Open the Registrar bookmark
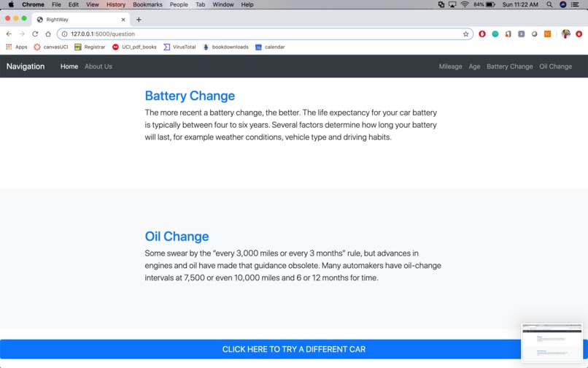 [90, 47]
